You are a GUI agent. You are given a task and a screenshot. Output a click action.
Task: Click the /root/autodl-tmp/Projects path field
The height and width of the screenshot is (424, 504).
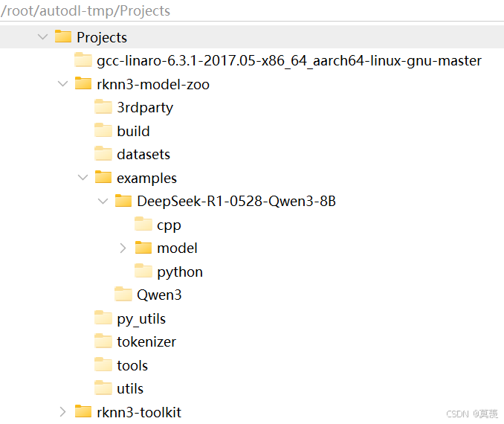pyautogui.click(x=252, y=10)
